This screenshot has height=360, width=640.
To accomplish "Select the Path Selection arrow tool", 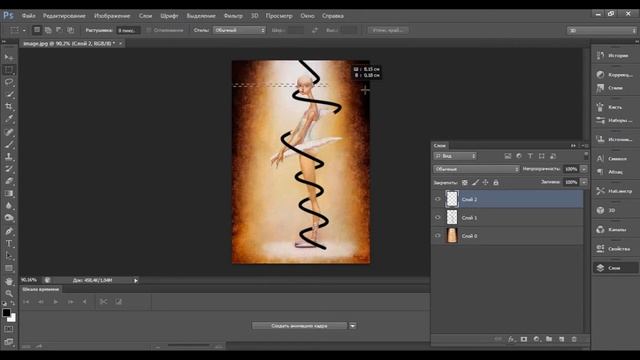I will click(9, 256).
